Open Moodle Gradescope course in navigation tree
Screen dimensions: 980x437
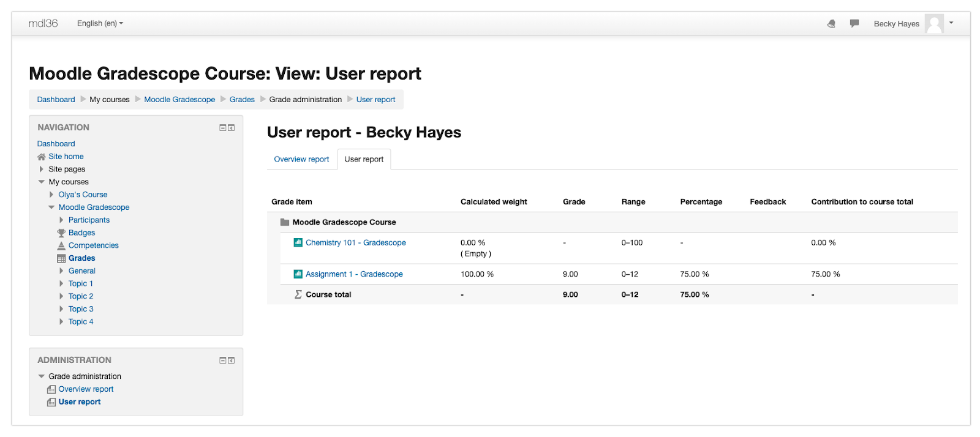(x=94, y=207)
